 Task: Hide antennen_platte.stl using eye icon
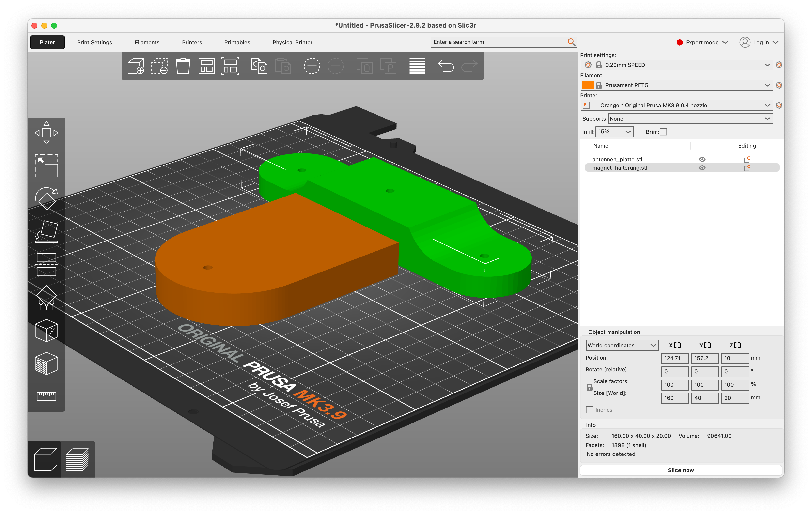[x=702, y=159]
